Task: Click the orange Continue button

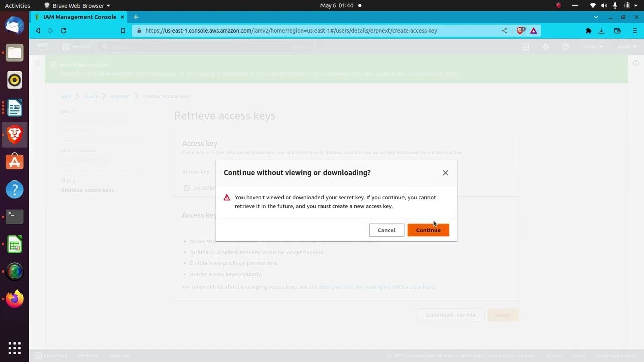Action: [x=428, y=230]
